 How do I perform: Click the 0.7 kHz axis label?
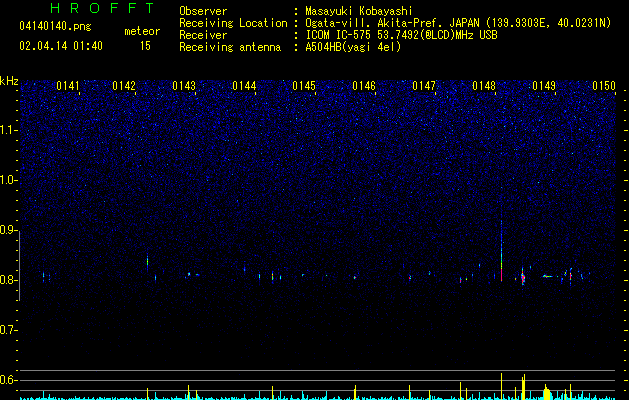coord(8,330)
